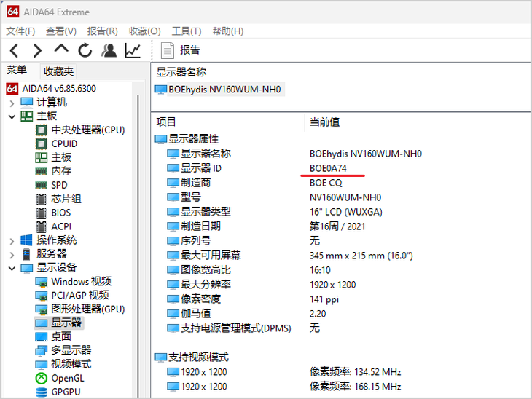532x399 pixels.
Task: Click the 报告 report button label
Action: pos(190,50)
